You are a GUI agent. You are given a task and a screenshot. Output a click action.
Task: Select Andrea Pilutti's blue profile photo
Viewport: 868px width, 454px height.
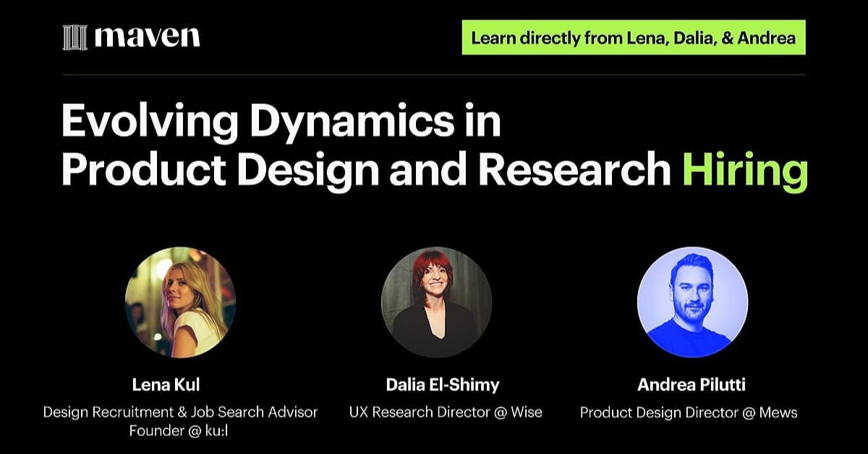coord(692,301)
